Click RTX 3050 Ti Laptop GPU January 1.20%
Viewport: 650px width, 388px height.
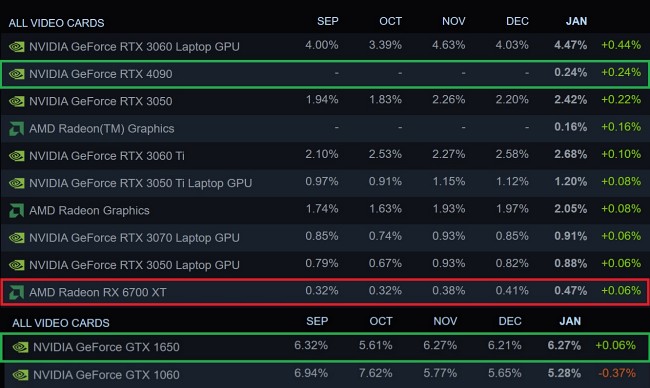pos(570,182)
